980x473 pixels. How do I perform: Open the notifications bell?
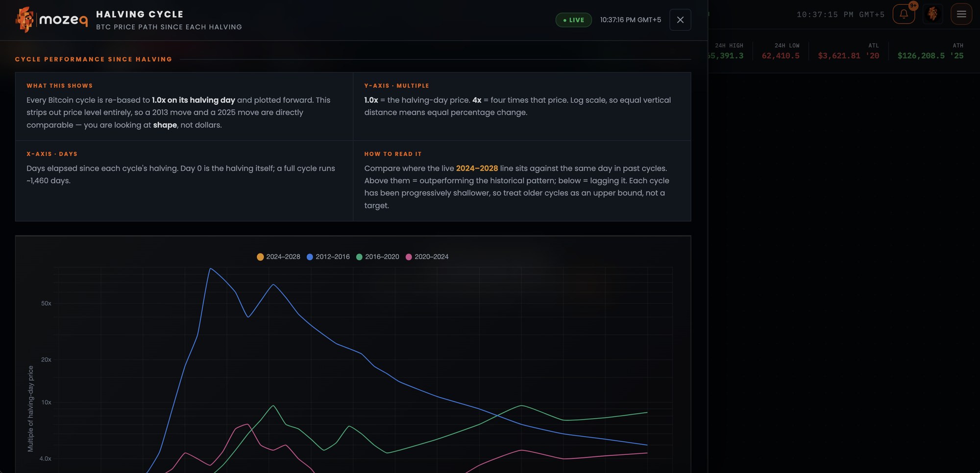904,14
